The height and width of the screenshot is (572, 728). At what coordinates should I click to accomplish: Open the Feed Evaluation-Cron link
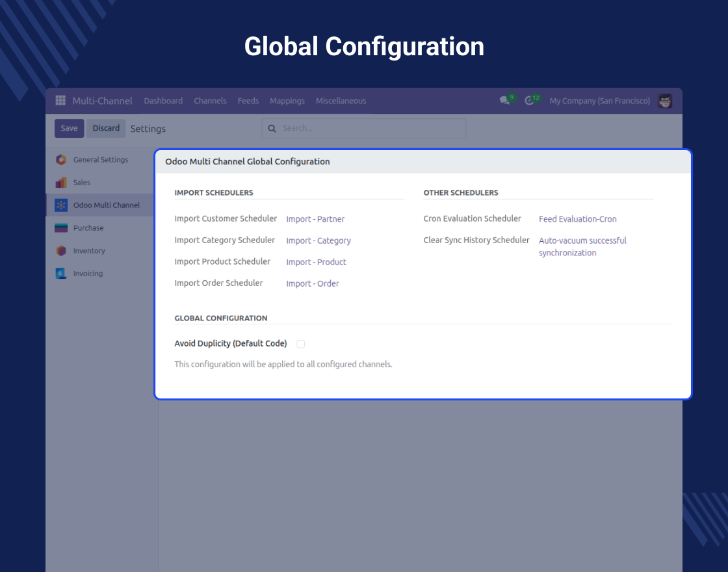click(577, 219)
